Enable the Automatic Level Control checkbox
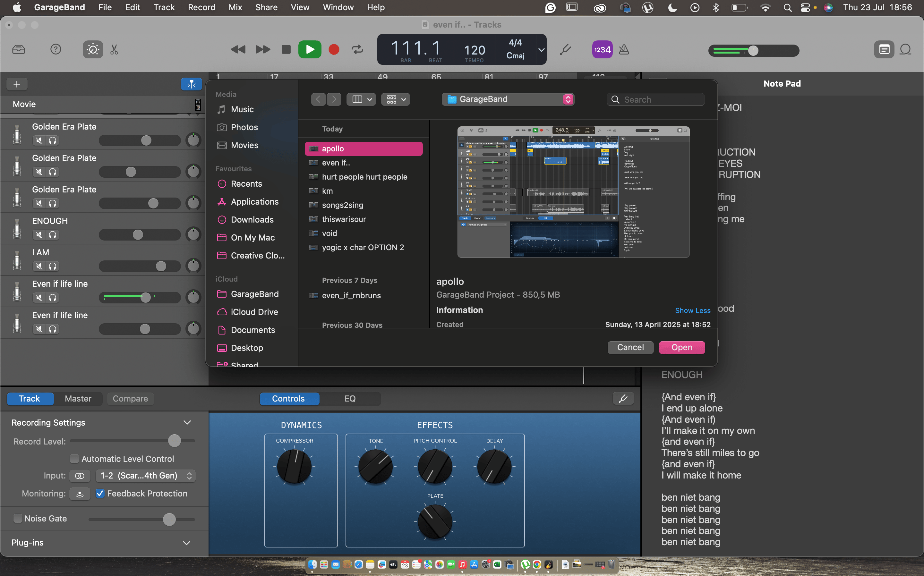The width and height of the screenshot is (924, 576). point(74,459)
